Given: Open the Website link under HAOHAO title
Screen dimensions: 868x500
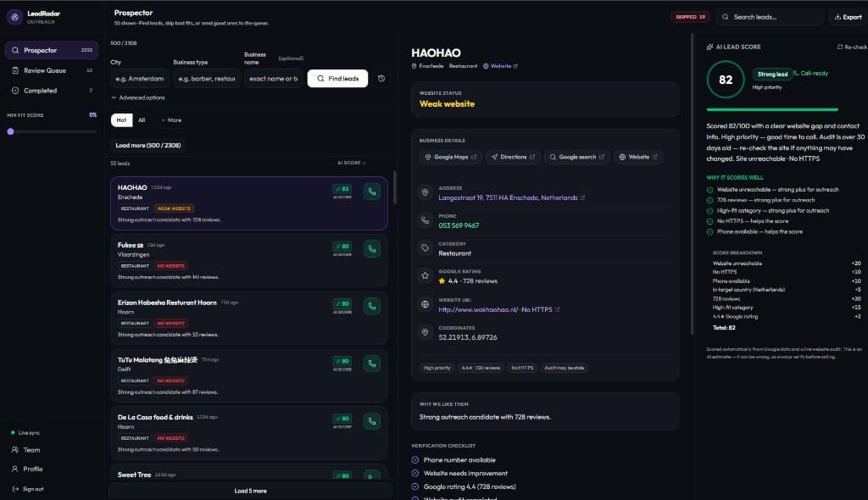Looking at the screenshot, I should click(500, 66).
